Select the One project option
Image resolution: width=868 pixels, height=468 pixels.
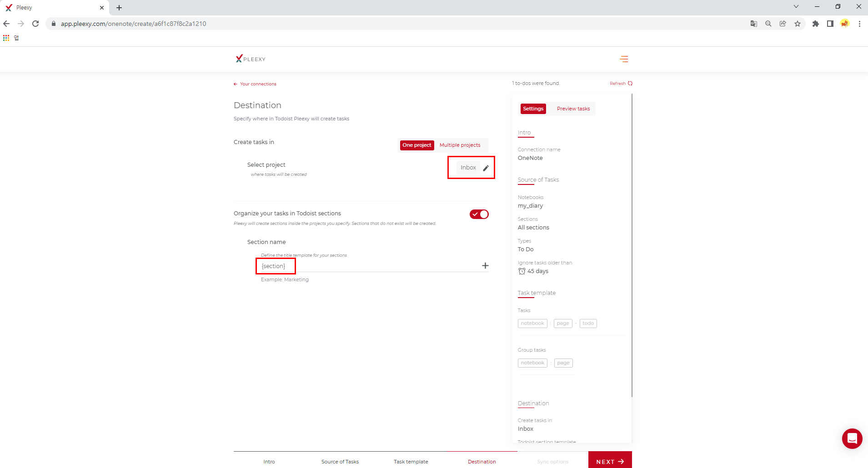(x=417, y=145)
